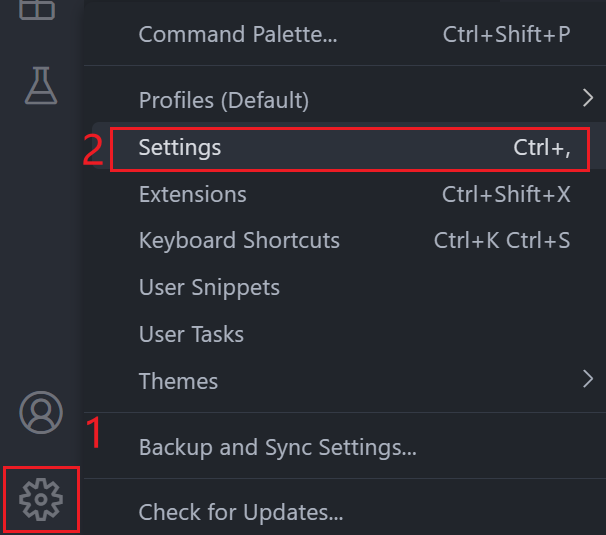
Task: Click the Ctrl+Shift+P shortcut label
Action: click(506, 35)
